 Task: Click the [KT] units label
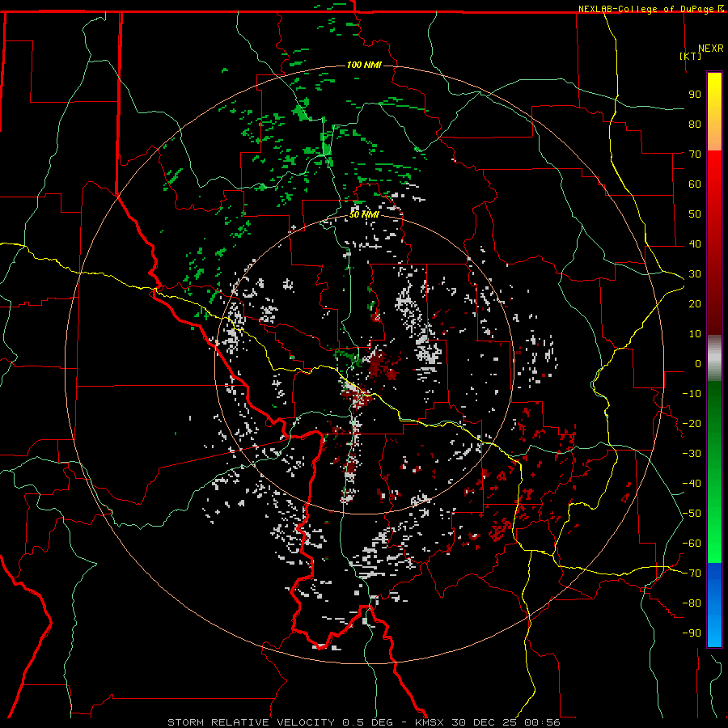coord(690,56)
